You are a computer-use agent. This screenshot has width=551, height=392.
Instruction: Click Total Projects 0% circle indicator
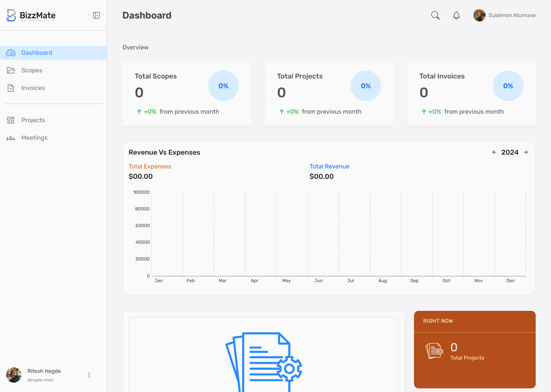(x=366, y=86)
